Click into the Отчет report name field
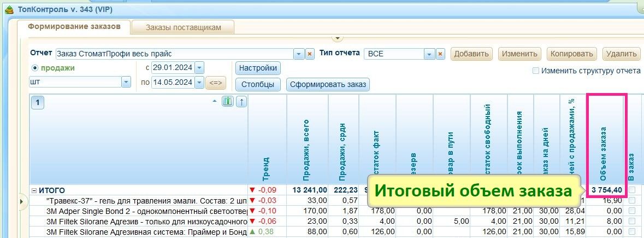 [175, 54]
